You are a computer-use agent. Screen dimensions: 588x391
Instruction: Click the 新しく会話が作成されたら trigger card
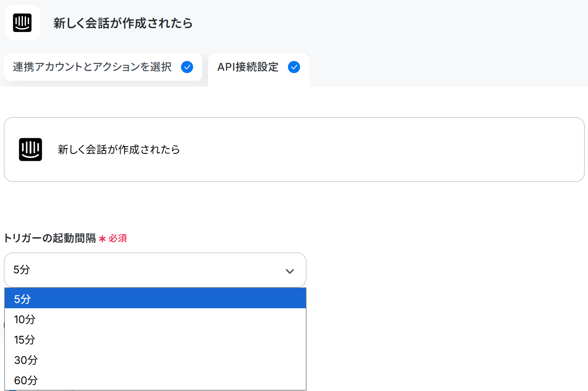coord(294,150)
